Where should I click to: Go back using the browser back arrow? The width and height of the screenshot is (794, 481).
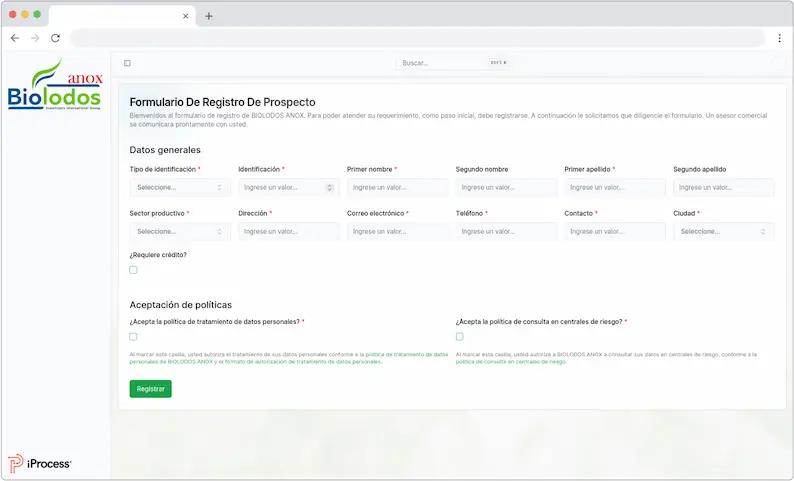click(x=15, y=38)
